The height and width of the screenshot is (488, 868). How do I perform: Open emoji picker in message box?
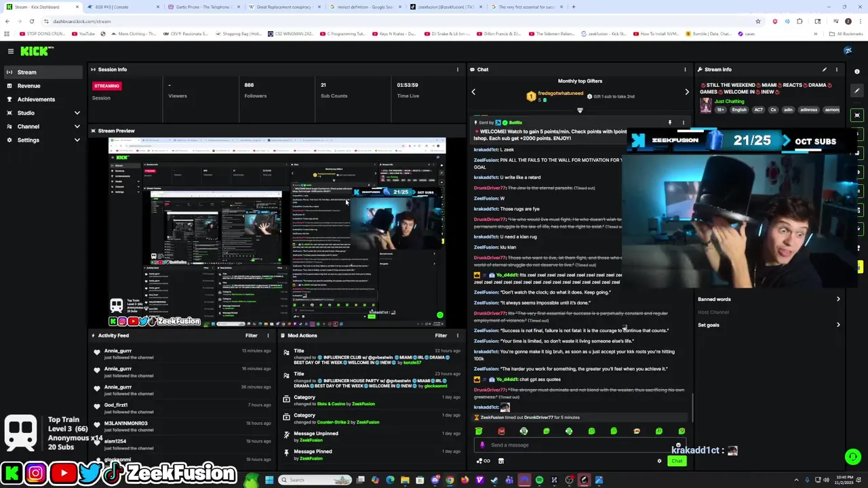[678, 445]
